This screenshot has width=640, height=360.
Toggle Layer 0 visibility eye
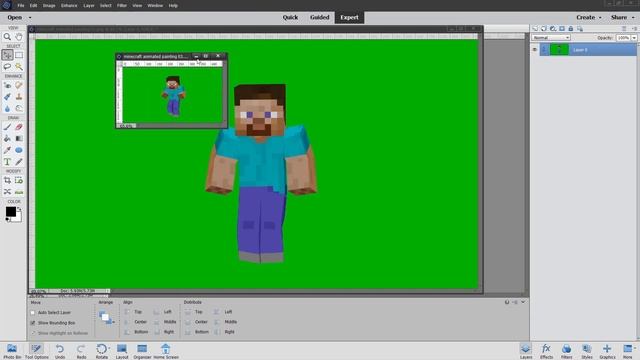[x=534, y=50]
